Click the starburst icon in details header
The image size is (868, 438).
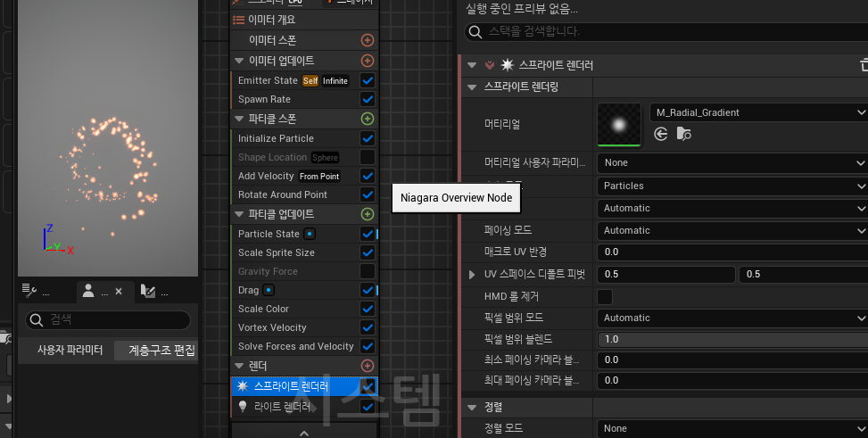507,65
